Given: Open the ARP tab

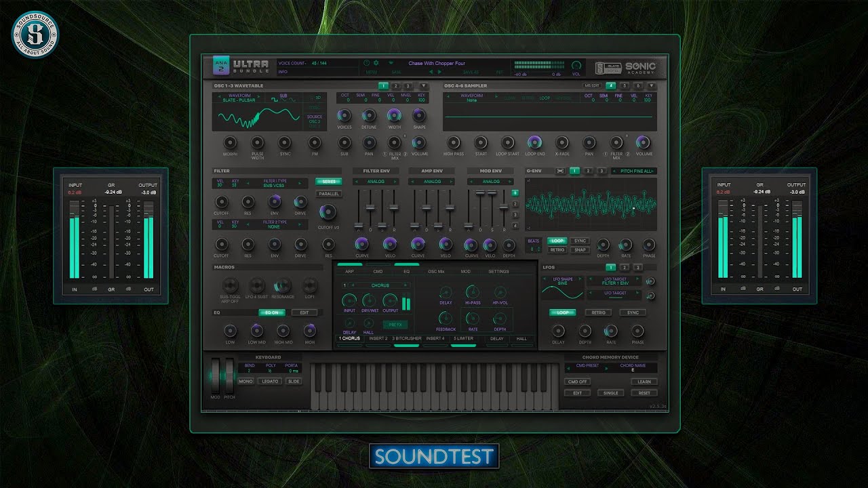Looking at the screenshot, I should 349,271.
